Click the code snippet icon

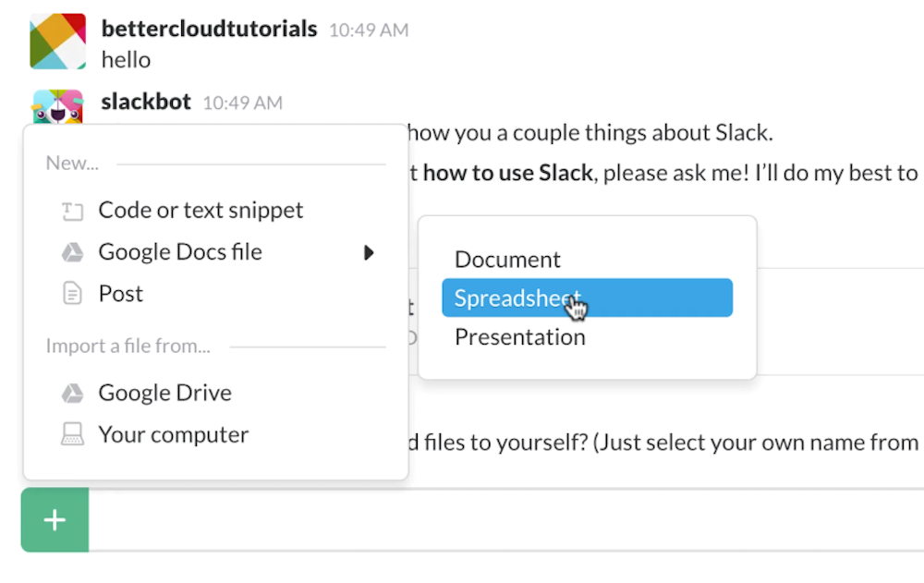tap(72, 211)
